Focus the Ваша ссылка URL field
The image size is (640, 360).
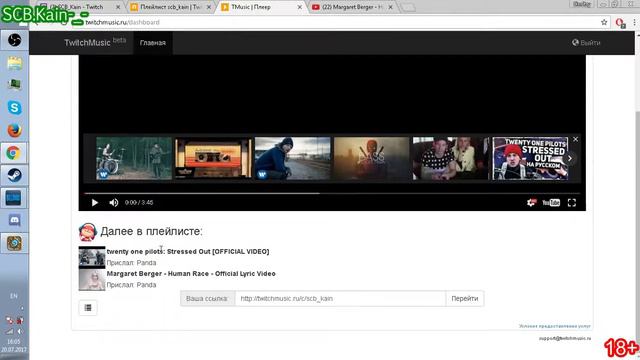click(340, 298)
